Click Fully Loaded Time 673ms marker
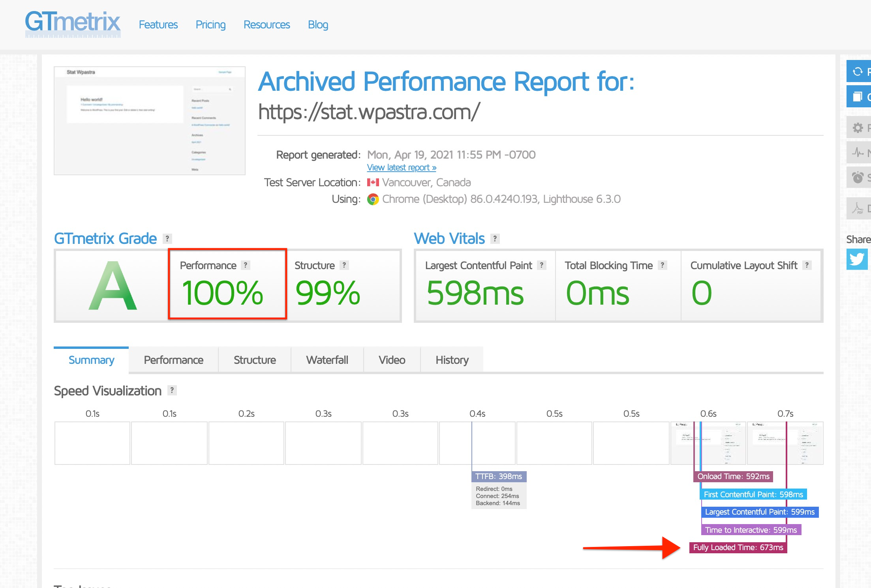Screen dimensions: 871x588 pyautogui.click(x=738, y=547)
